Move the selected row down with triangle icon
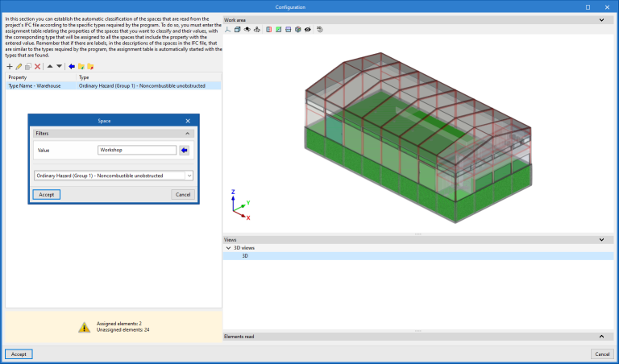The height and width of the screenshot is (364, 619). [x=59, y=66]
